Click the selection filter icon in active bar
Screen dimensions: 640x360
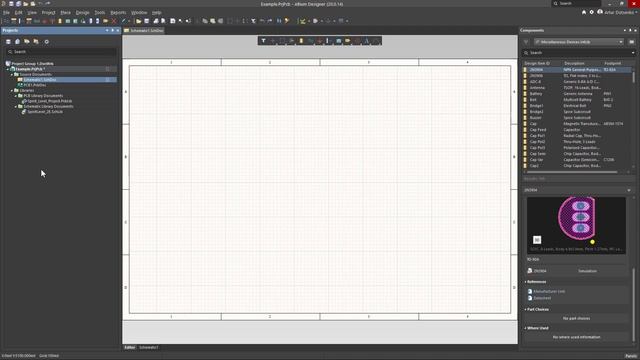coord(264,41)
